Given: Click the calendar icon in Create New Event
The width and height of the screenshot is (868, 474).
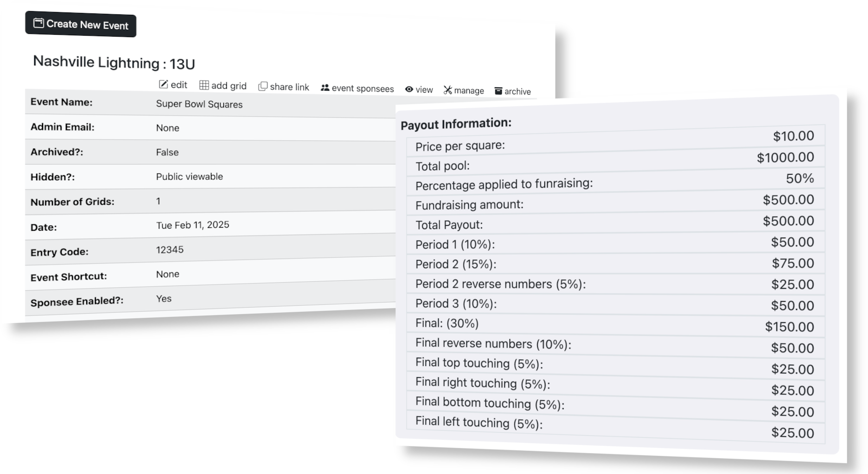Looking at the screenshot, I should click(38, 23).
